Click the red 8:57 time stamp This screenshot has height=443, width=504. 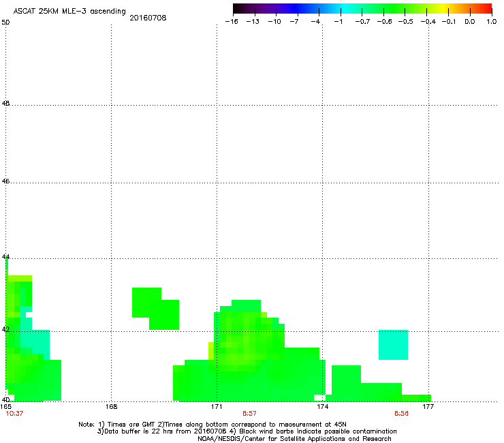(249, 414)
